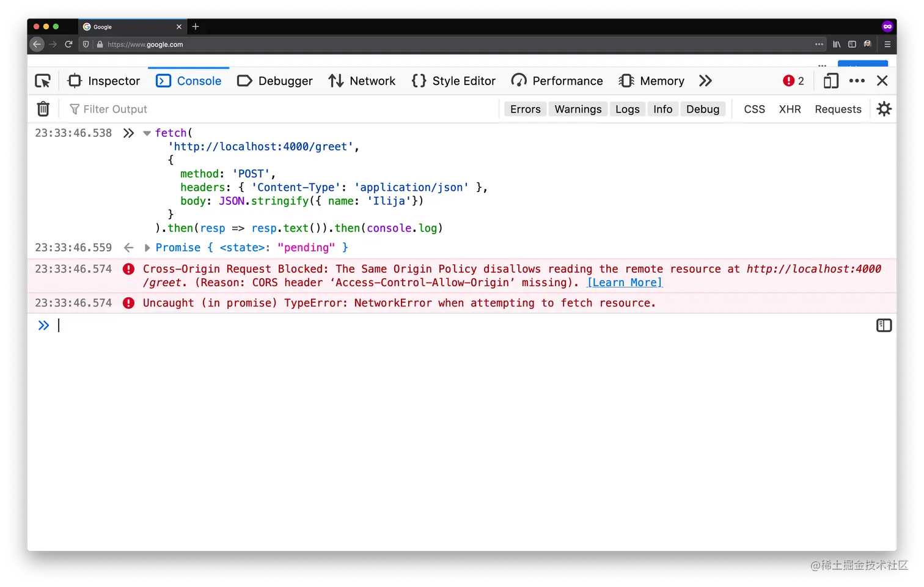Open the Style Editor tab

point(453,81)
